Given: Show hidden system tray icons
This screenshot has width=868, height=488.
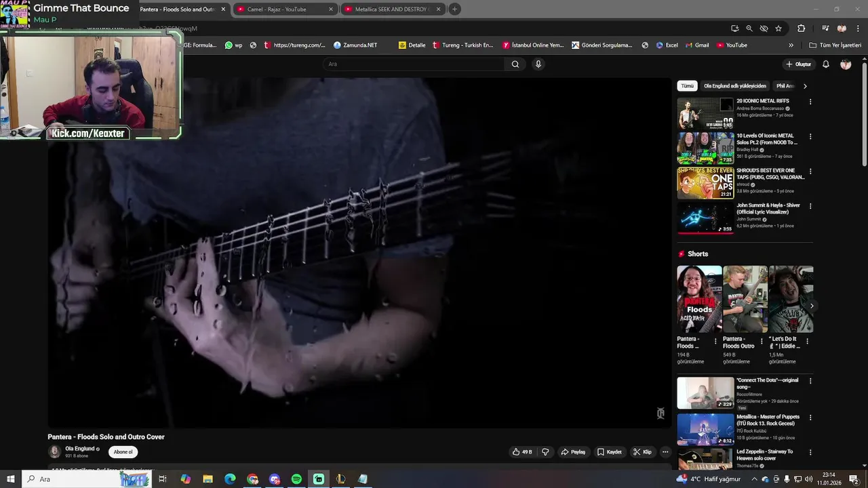Looking at the screenshot, I should tap(754, 479).
